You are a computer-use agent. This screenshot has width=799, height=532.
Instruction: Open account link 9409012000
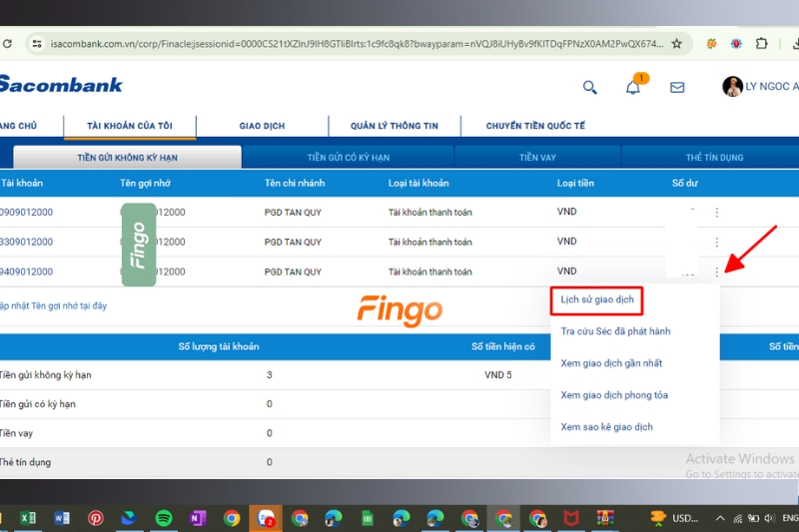(x=26, y=271)
